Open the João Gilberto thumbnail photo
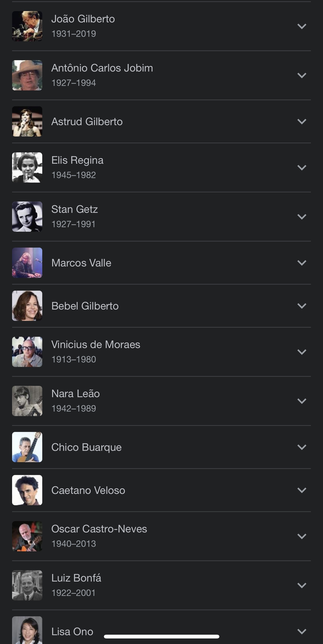Screen dimensions: 323x644 [x=27, y=26]
